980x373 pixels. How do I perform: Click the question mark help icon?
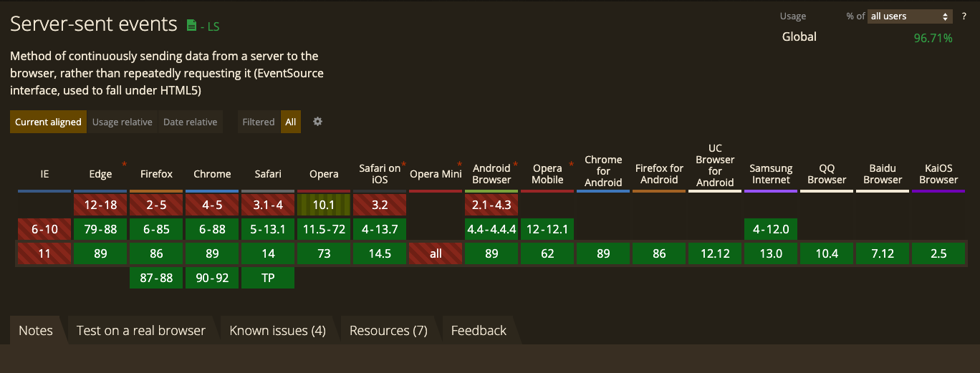(964, 16)
